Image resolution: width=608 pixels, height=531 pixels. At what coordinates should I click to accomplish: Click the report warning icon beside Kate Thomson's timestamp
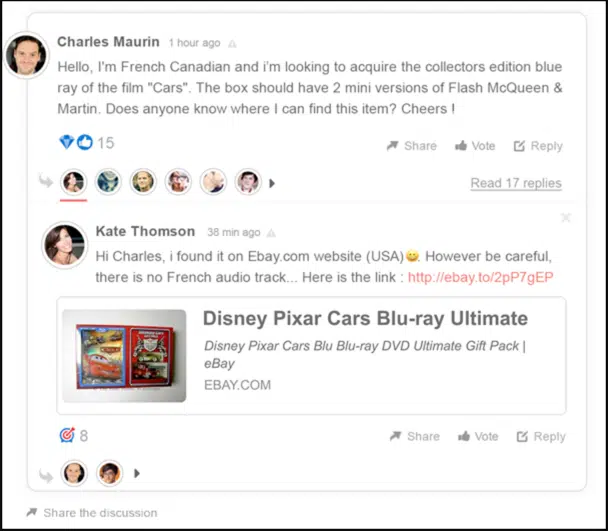[271, 233]
